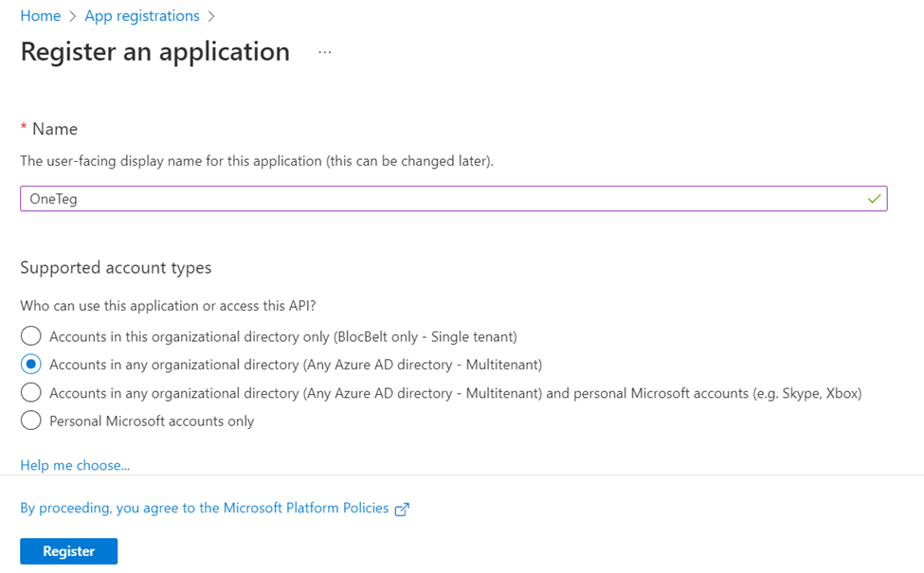The image size is (924, 573).
Task: Click the Register an application page title
Action: coord(155,51)
